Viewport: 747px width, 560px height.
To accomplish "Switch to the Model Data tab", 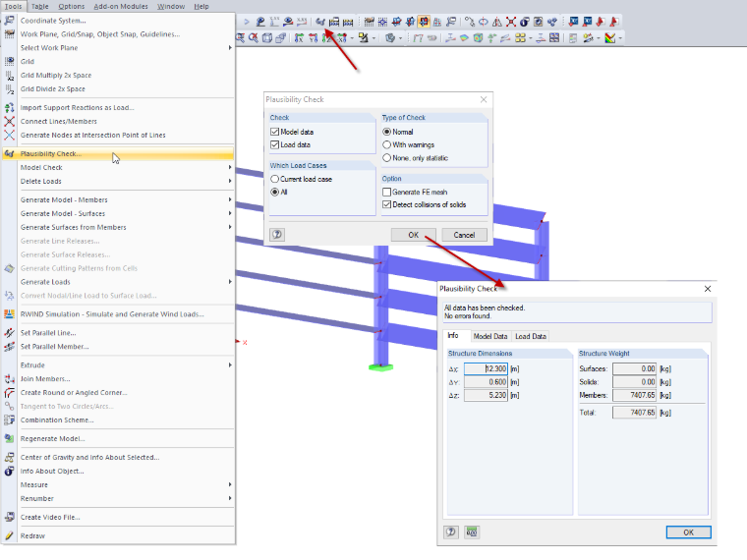I will coord(490,336).
